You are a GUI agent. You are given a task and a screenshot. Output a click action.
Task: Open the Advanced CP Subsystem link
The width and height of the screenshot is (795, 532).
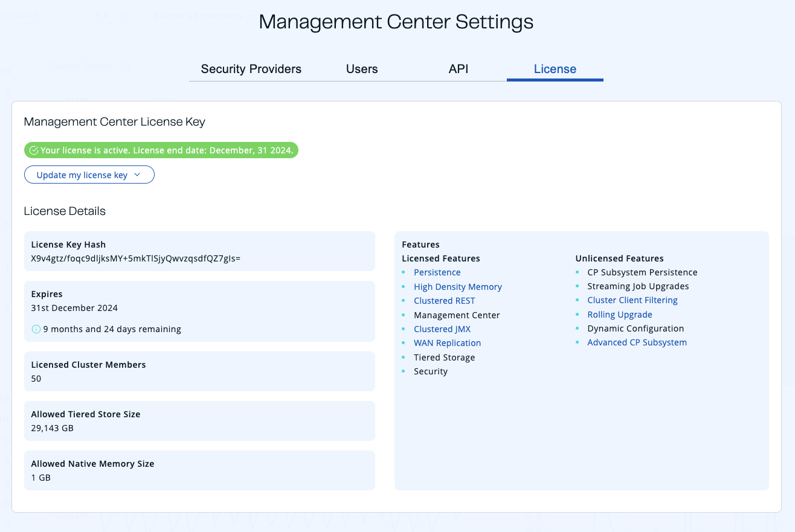click(637, 342)
